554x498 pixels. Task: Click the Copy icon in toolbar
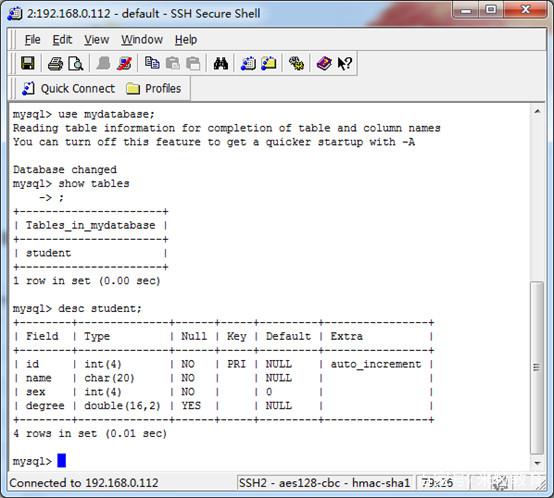152,64
